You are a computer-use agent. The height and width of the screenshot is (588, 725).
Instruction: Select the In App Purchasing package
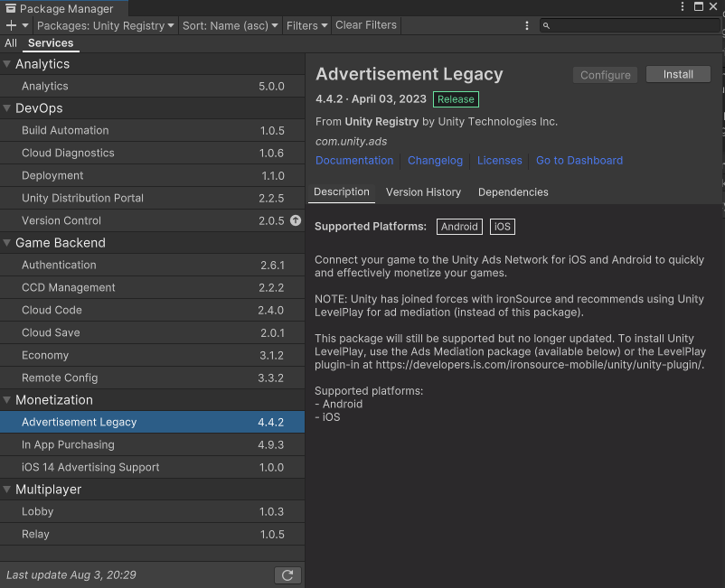coord(153,444)
